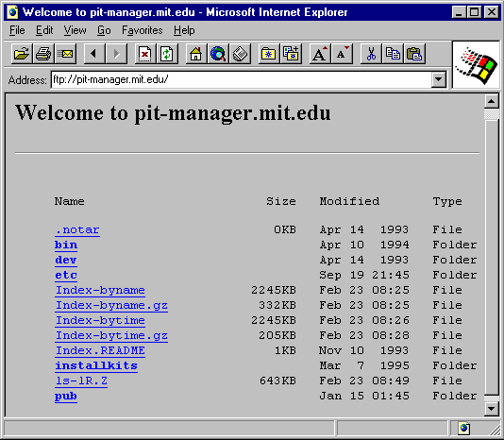Maximize the Internet Explorer window
Screen dimensions: 504x440
(x=474, y=12)
